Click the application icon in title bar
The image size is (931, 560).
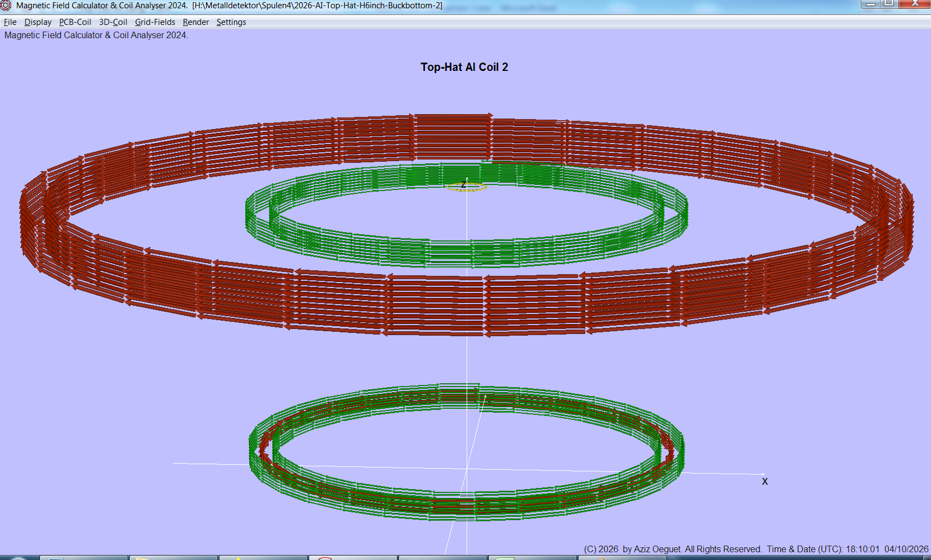(x=6, y=6)
